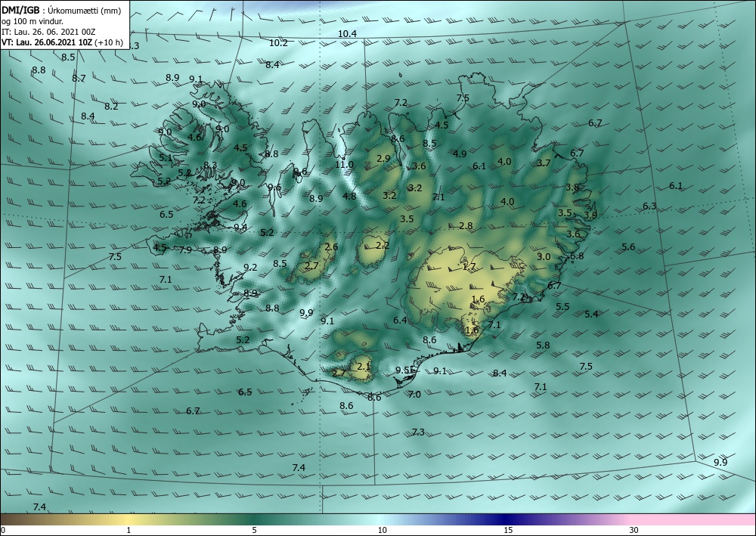The height and width of the screenshot is (536, 756).
Task: Click the 5.8 map value
Action: pyautogui.click(x=543, y=345)
